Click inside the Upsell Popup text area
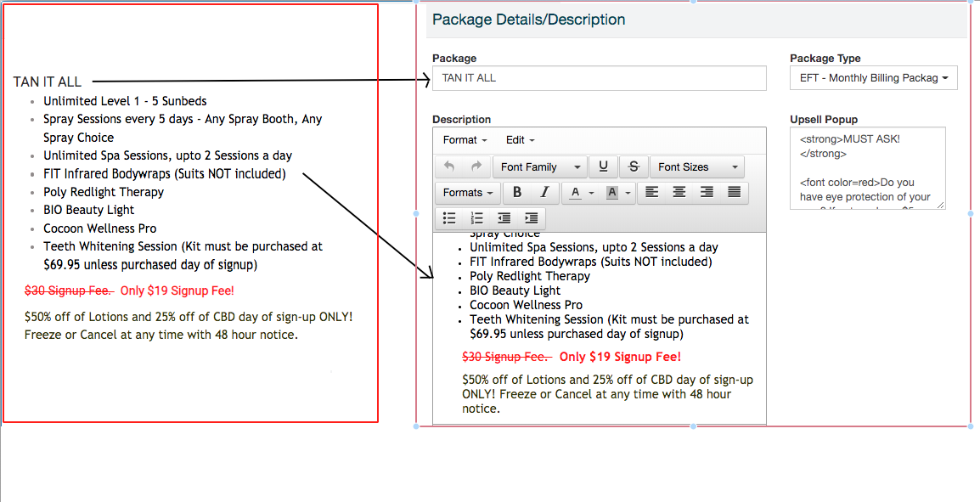The height and width of the screenshot is (502, 980). pos(868,167)
